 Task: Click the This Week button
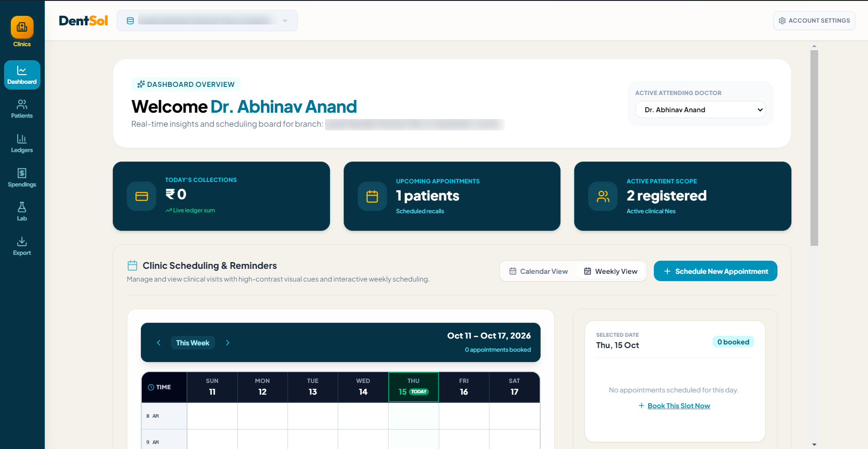pyautogui.click(x=193, y=343)
